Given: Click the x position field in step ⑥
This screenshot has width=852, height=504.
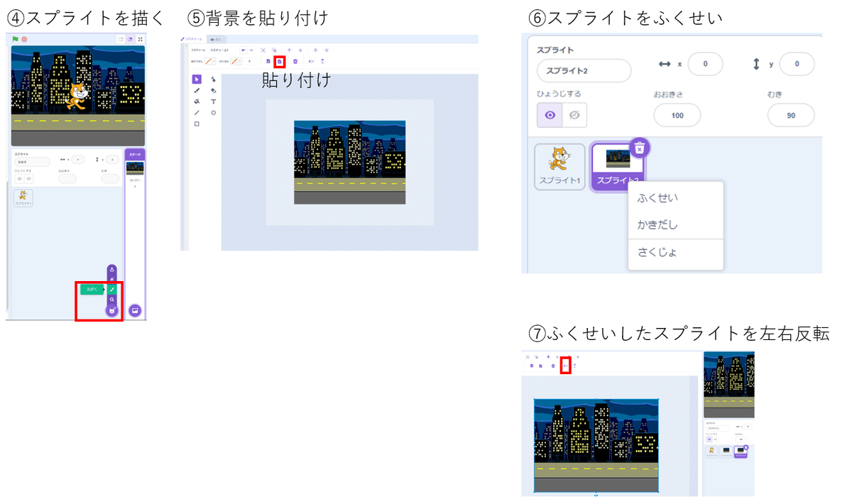Looking at the screenshot, I should (705, 64).
